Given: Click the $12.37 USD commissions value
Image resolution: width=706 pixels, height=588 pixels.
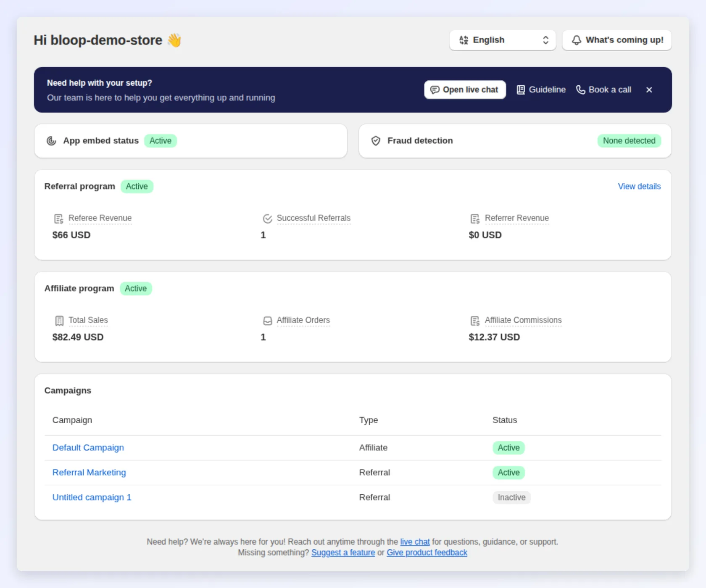Looking at the screenshot, I should [494, 337].
